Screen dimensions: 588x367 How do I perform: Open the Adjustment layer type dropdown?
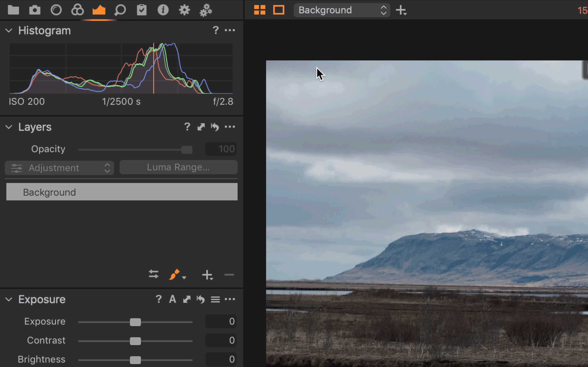[x=60, y=168]
